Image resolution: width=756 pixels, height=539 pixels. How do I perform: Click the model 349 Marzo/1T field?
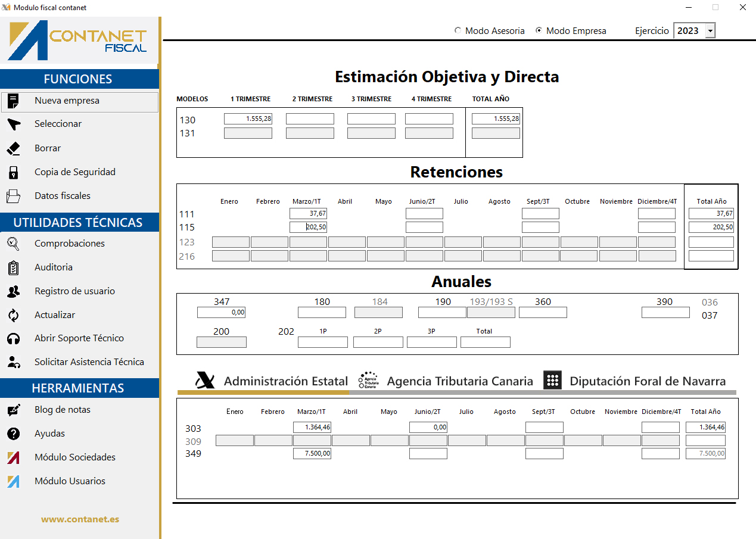coord(312,454)
